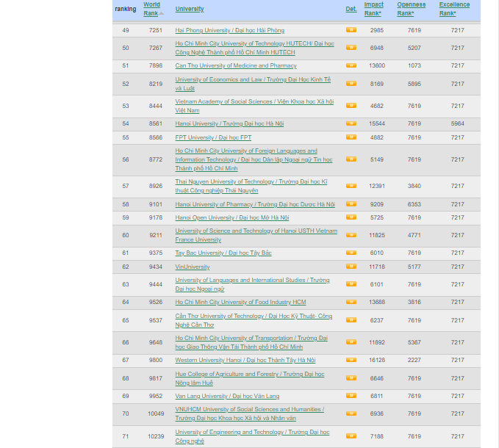The height and width of the screenshot is (448, 499).
Task: Open details icon for Hanoi University of Pharmacy
Action: tap(351, 204)
